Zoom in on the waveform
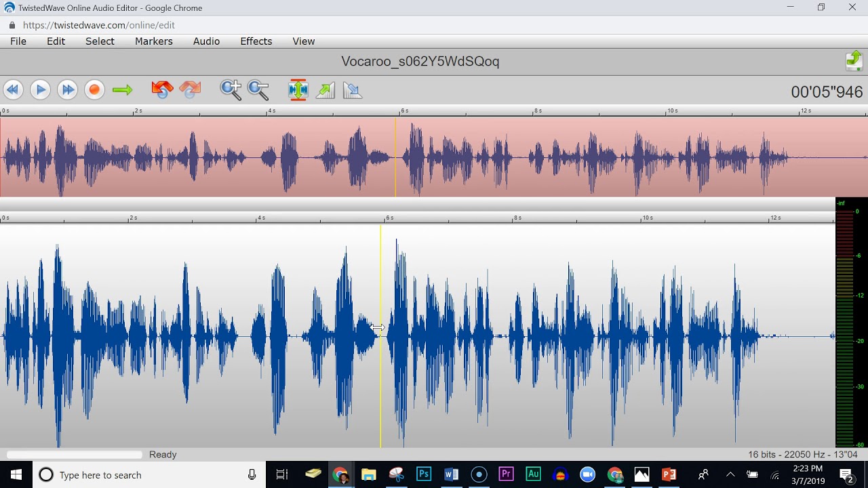Viewport: 868px width, 488px height. pyautogui.click(x=231, y=89)
